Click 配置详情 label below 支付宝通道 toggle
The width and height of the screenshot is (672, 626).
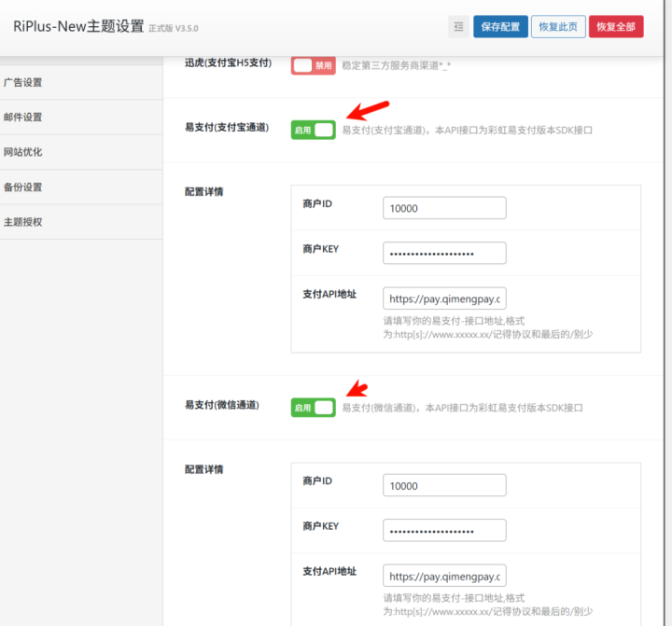click(204, 191)
